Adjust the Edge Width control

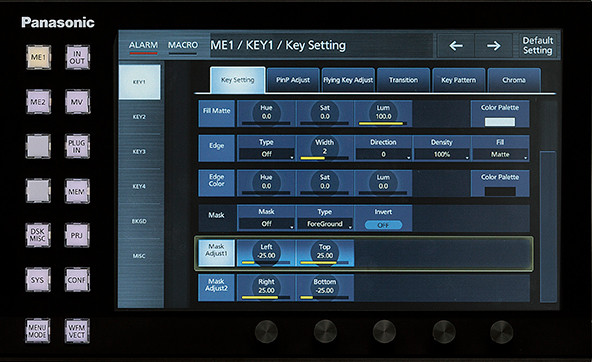(325, 148)
